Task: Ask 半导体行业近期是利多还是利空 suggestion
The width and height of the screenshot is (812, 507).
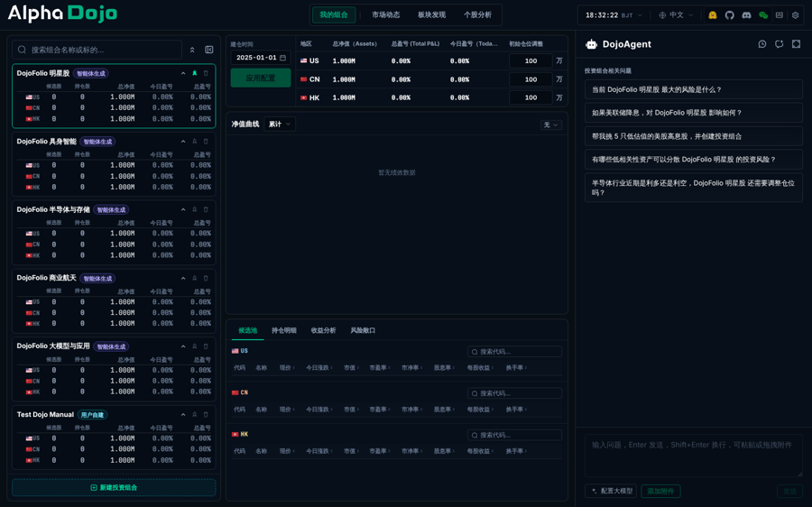Action: (694, 188)
